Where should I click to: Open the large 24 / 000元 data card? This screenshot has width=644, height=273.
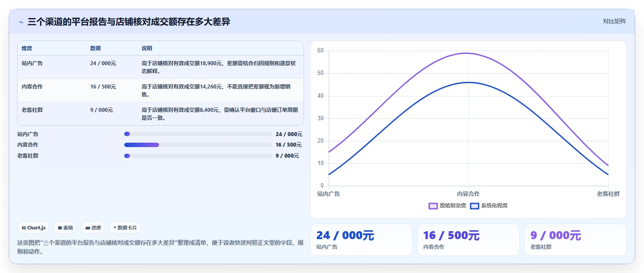coord(361,240)
